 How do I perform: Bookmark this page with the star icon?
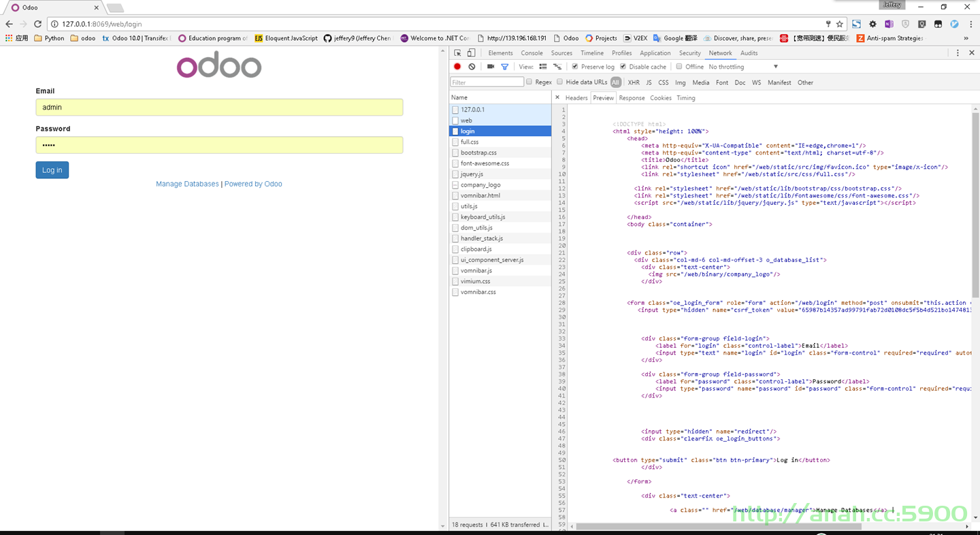(840, 24)
